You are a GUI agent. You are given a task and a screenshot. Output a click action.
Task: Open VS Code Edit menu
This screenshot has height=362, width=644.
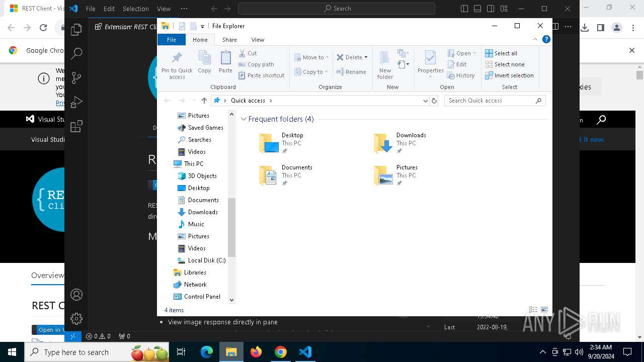(x=109, y=9)
